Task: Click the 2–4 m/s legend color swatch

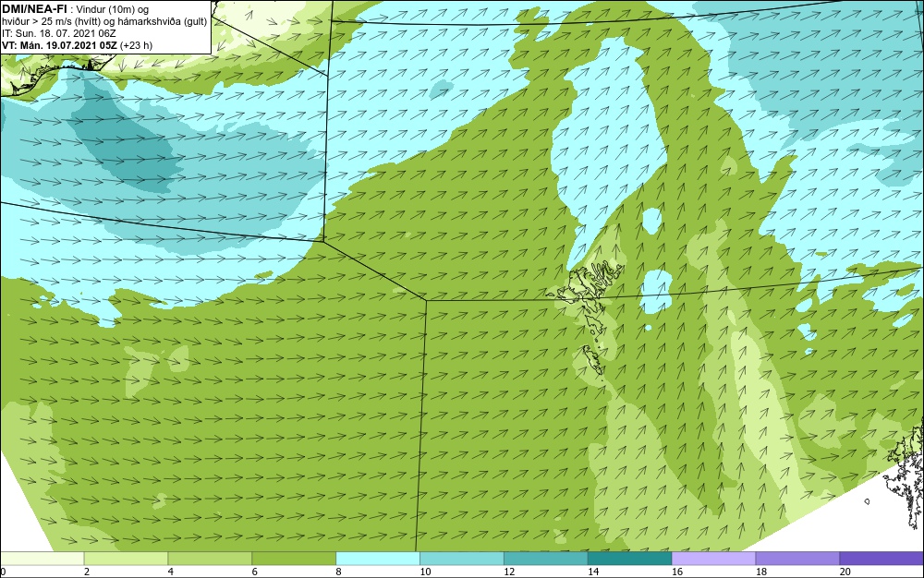Action: [126, 559]
